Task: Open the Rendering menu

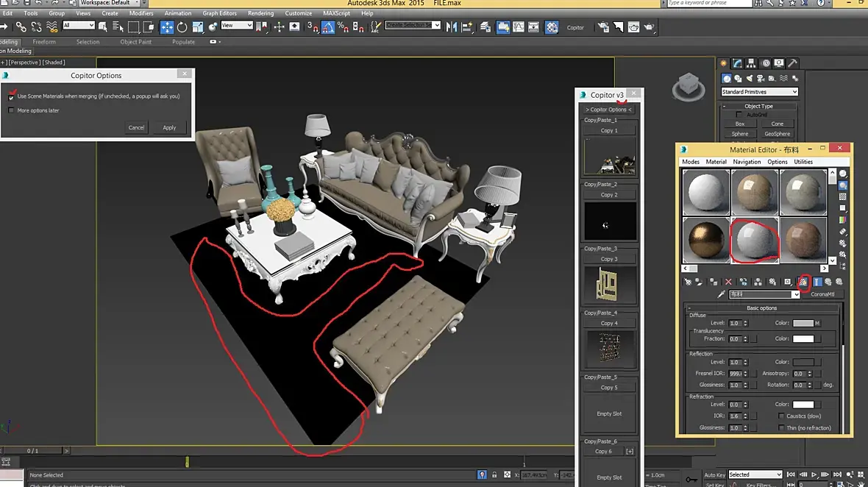Action: (260, 13)
